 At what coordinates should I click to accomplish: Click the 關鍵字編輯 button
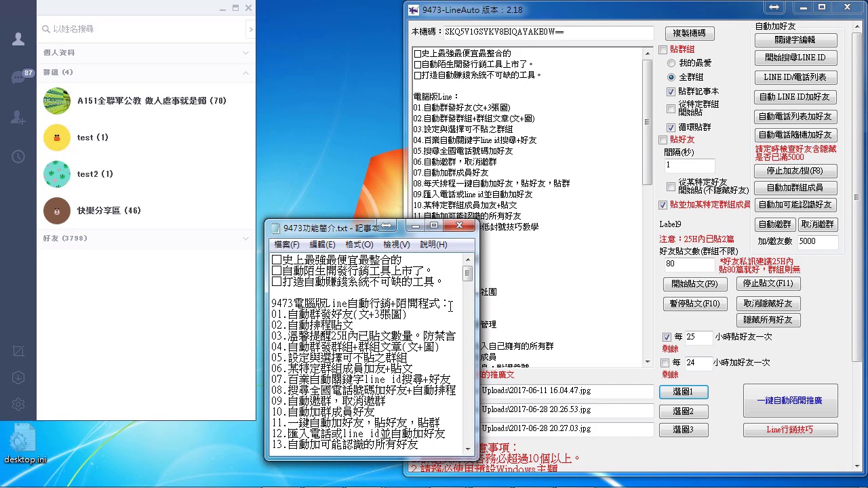click(x=795, y=40)
